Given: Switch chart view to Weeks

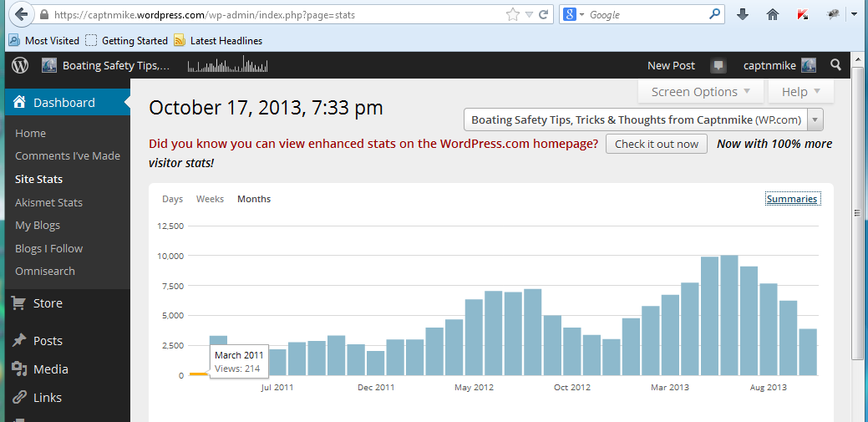Looking at the screenshot, I should [x=210, y=199].
